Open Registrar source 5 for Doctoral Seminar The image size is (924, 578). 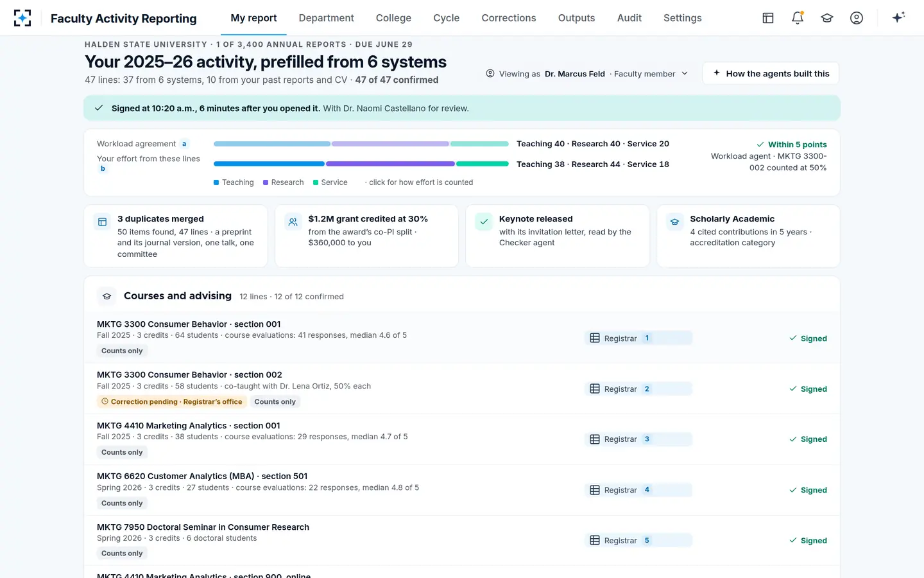(638, 540)
